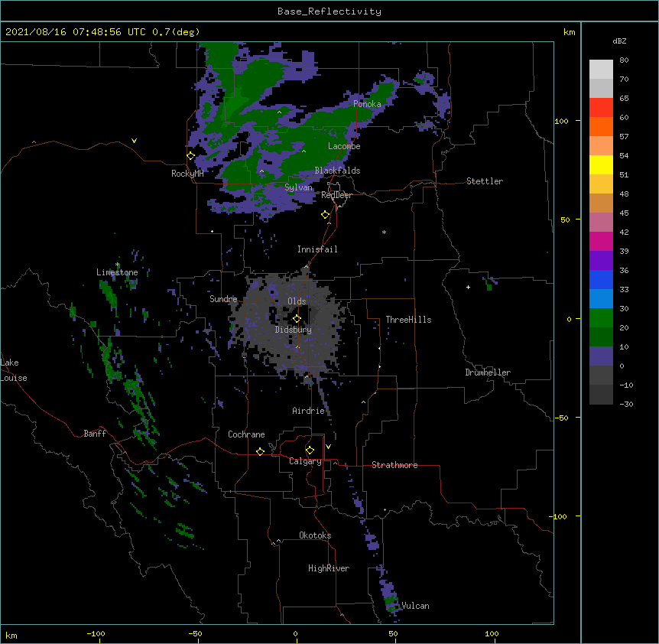Click the Olds city label
659x644 pixels.
tap(297, 301)
